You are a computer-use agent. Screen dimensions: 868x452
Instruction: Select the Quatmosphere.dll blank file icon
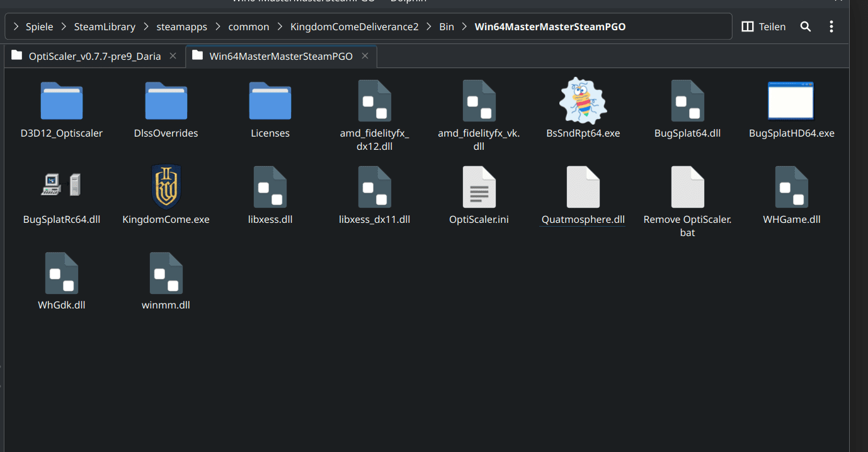(x=583, y=187)
